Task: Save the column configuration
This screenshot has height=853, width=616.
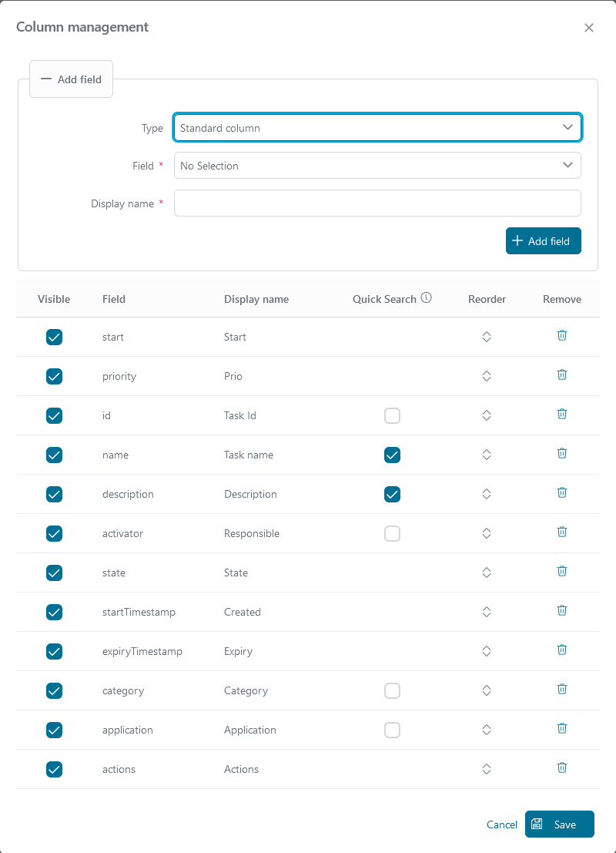Action: click(x=560, y=824)
